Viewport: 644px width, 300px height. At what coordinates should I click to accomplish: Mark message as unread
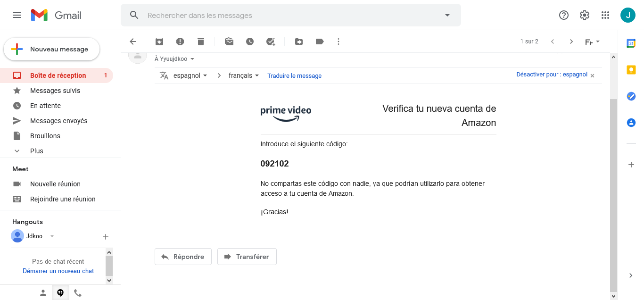pos(229,42)
